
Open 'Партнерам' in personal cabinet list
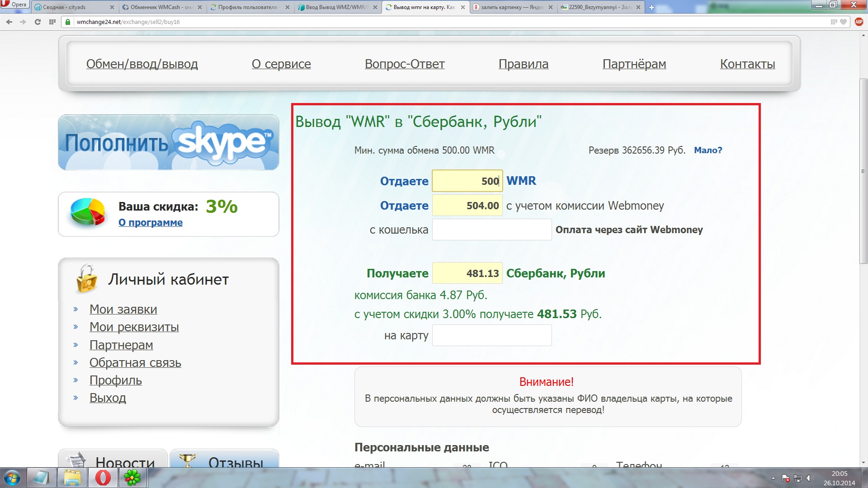[x=121, y=345]
